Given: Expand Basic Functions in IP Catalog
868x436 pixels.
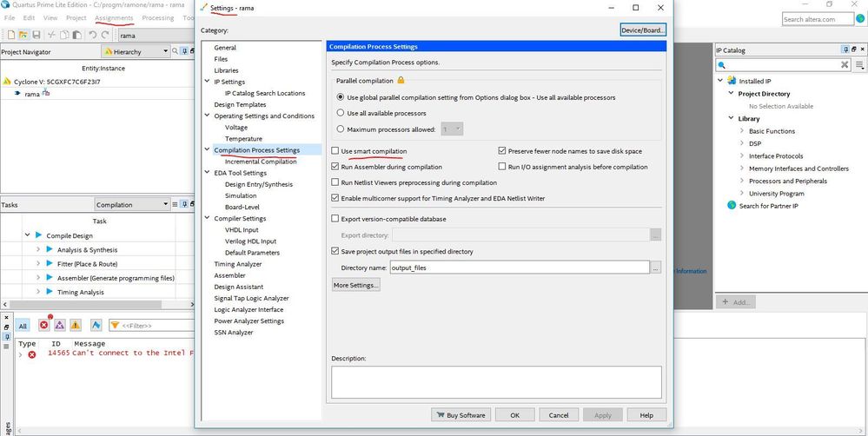Looking at the screenshot, I should (742, 131).
